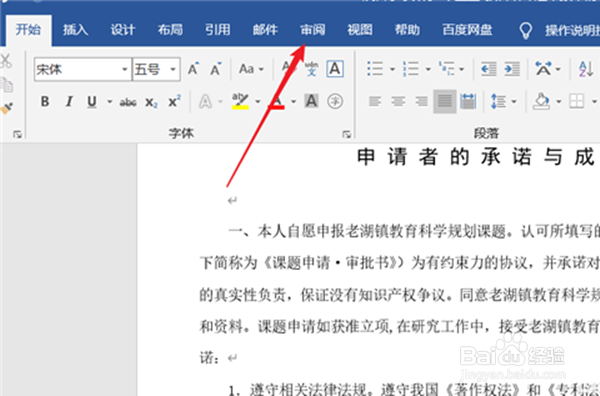Align text left
600x396 pixels.
[375, 102]
